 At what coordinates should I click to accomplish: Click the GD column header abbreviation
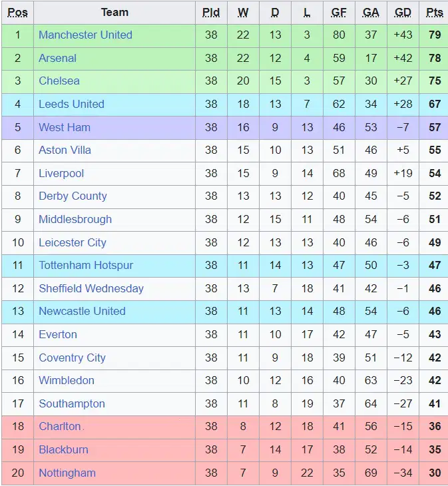click(x=403, y=13)
